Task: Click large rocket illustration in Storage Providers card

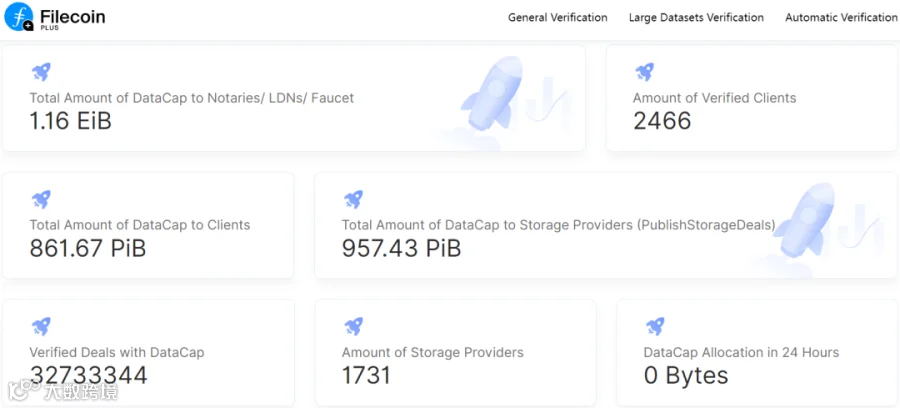Action: pyautogui.click(x=806, y=225)
